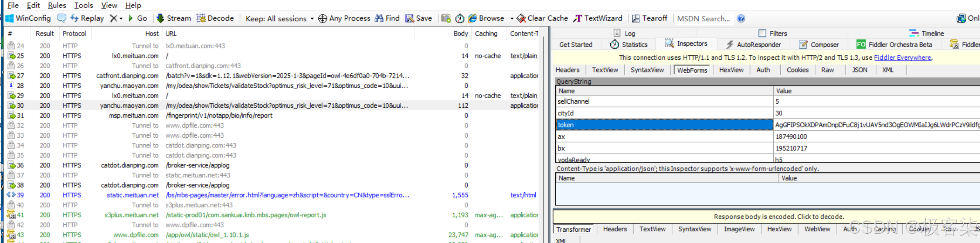Sort sessions by Result column header
The height and width of the screenshot is (243, 980).
[45, 34]
